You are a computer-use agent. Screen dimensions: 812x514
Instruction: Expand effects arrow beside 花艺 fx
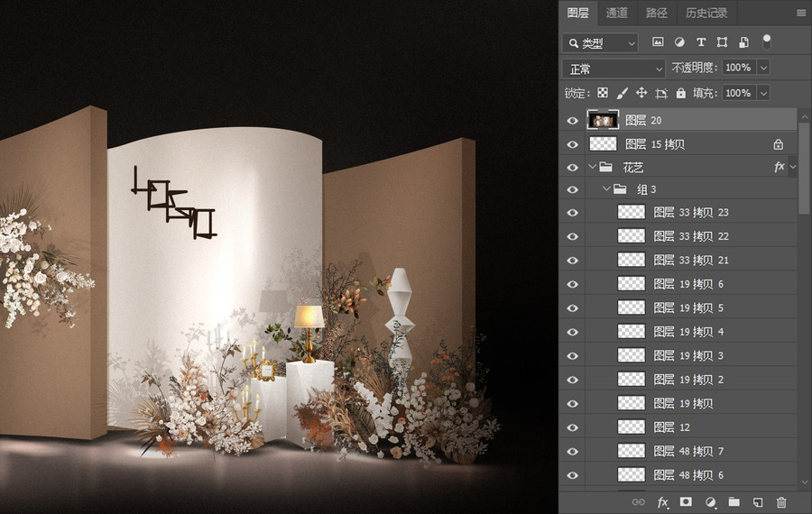(x=793, y=167)
